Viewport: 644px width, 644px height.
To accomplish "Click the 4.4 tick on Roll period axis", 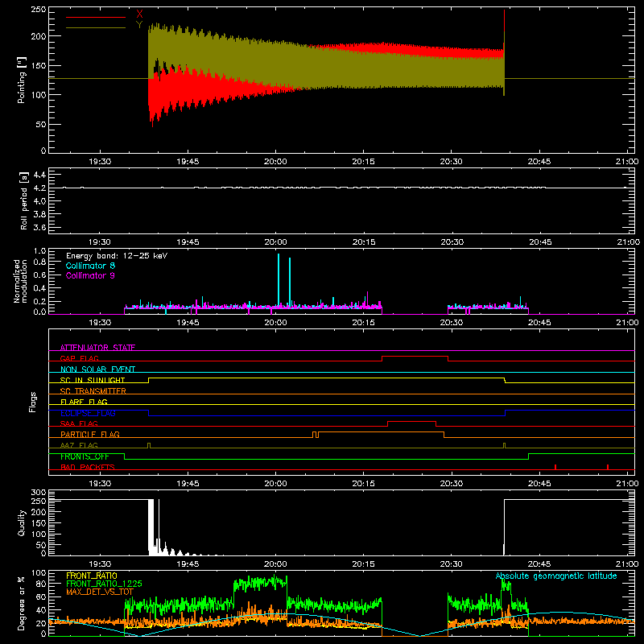I will click(39, 175).
